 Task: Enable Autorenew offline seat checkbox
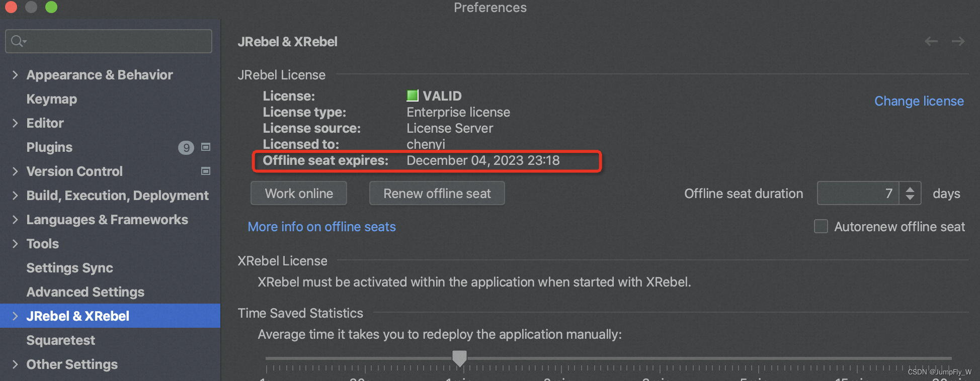point(821,226)
